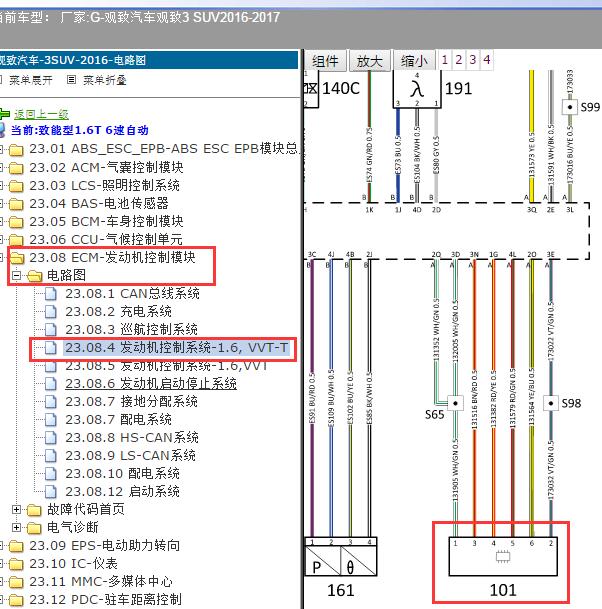Click the page icon beside 23.08.9 LS-CAN系统
Image resolution: width=602 pixels, height=609 pixels.
50,455
